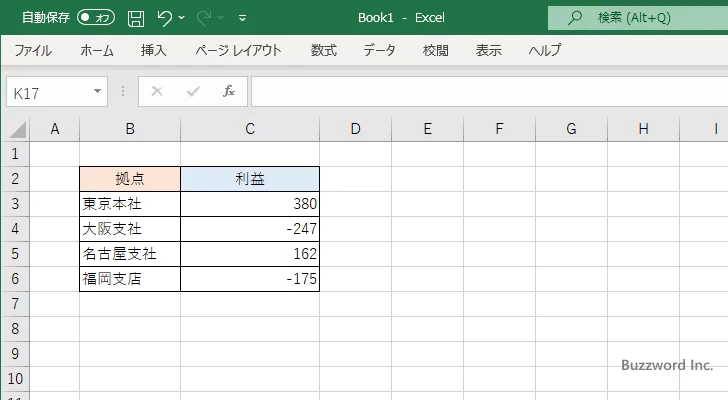Click the Redo arrow icon
728x400 pixels.
[203, 18]
